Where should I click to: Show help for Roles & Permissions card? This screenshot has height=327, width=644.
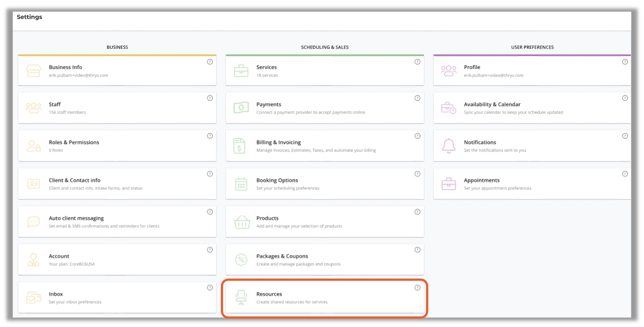pos(210,136)
